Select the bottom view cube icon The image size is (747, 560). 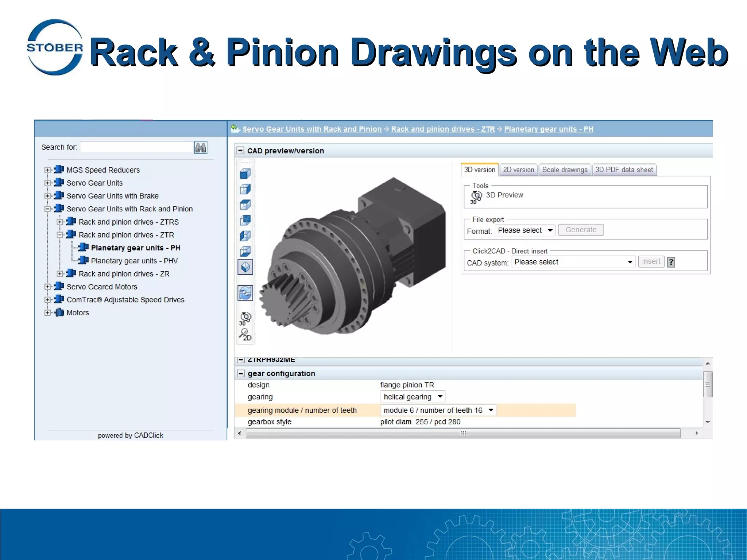(245, 251)
